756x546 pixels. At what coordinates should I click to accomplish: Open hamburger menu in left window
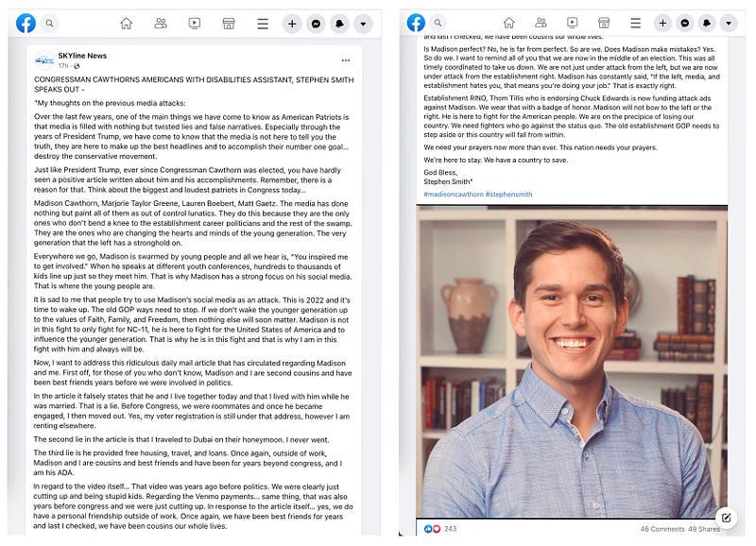tap(263, 24)
